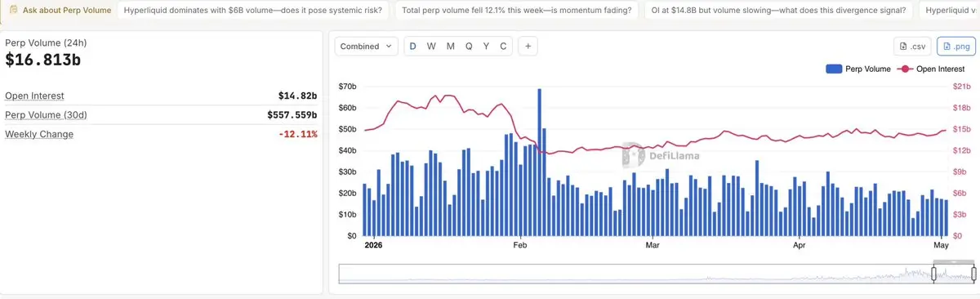Image resolution: width=980 pixels, height=299 pixels.
Task: Toggle Perp Volume series in legend
Action: coord(858,69)
